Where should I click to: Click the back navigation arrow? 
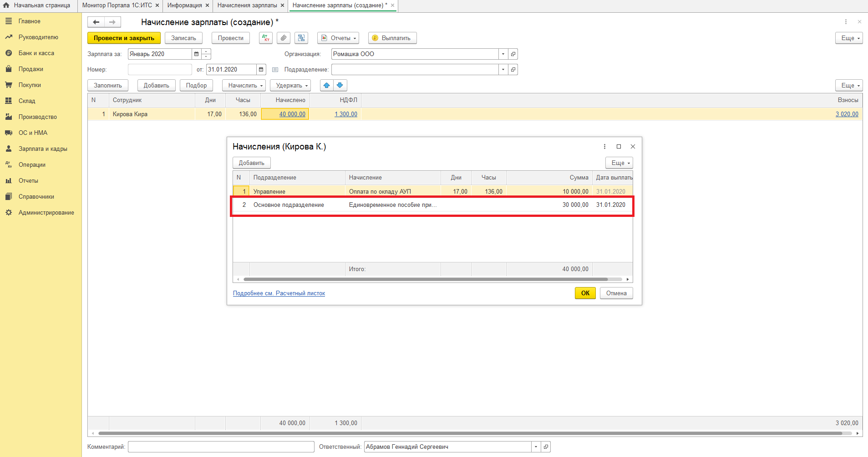click(96, 22)
